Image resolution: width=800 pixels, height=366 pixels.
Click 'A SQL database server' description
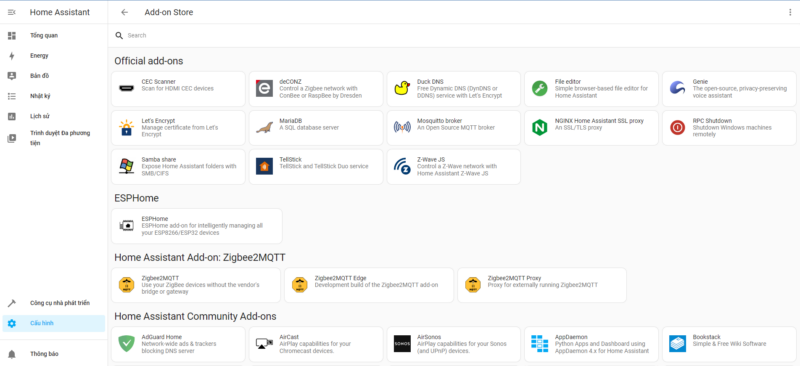[309, 128]
